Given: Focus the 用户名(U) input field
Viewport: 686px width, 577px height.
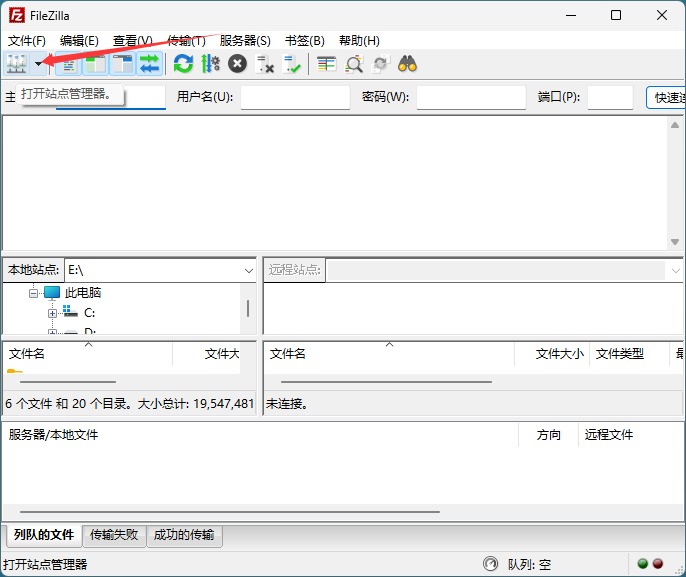Looking at the screenshot, I should click(x=295, y=97).
